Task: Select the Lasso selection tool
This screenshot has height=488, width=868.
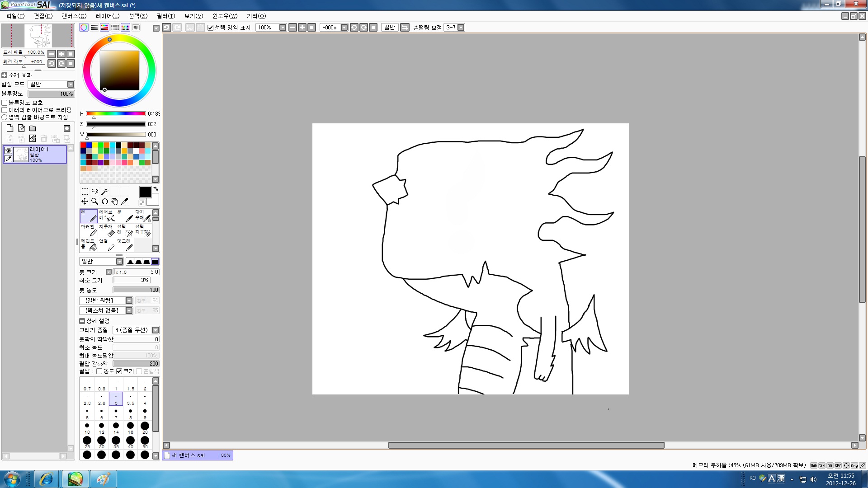Action: pyautogui.click(x=94, y=192)
